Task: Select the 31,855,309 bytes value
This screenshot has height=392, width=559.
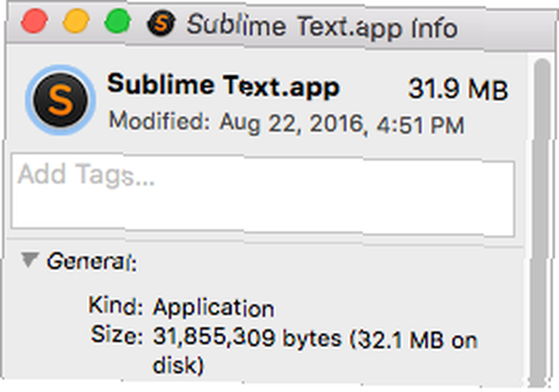Action: (247, 337)
